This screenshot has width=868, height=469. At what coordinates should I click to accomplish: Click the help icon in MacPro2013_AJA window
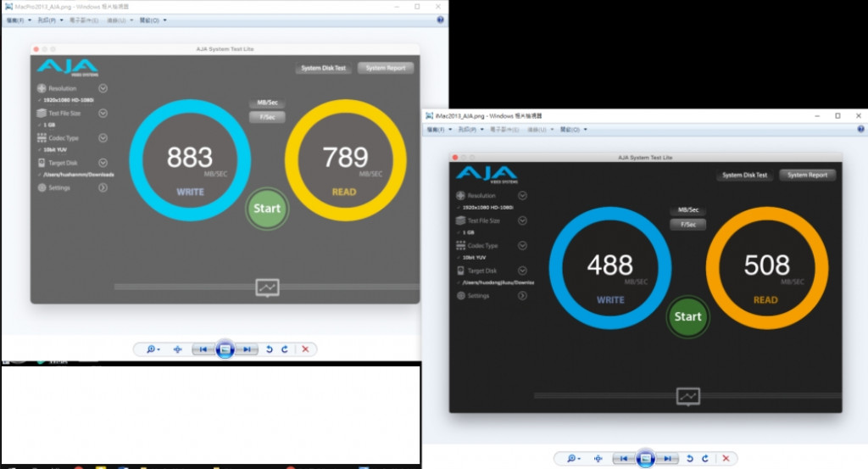[440, 20]
